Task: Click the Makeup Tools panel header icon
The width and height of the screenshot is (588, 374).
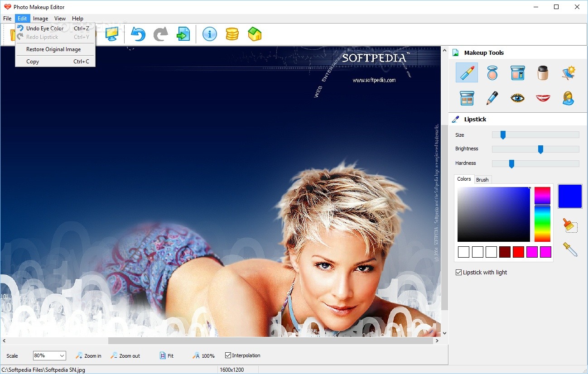Action: [456, 53]
